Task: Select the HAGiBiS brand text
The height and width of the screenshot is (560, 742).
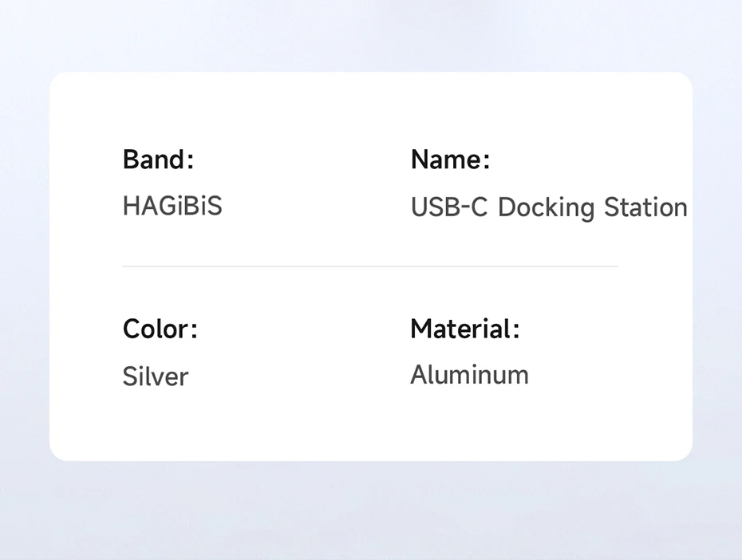Action: point(172,207)
